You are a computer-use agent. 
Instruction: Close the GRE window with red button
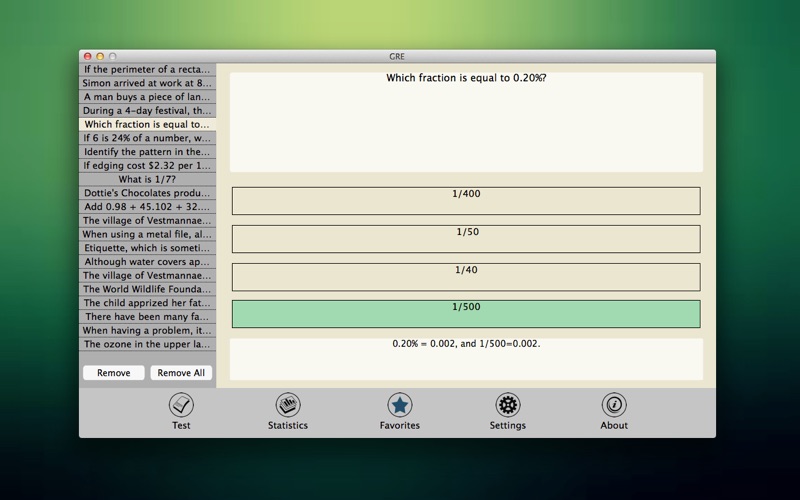tap(88, 56)
